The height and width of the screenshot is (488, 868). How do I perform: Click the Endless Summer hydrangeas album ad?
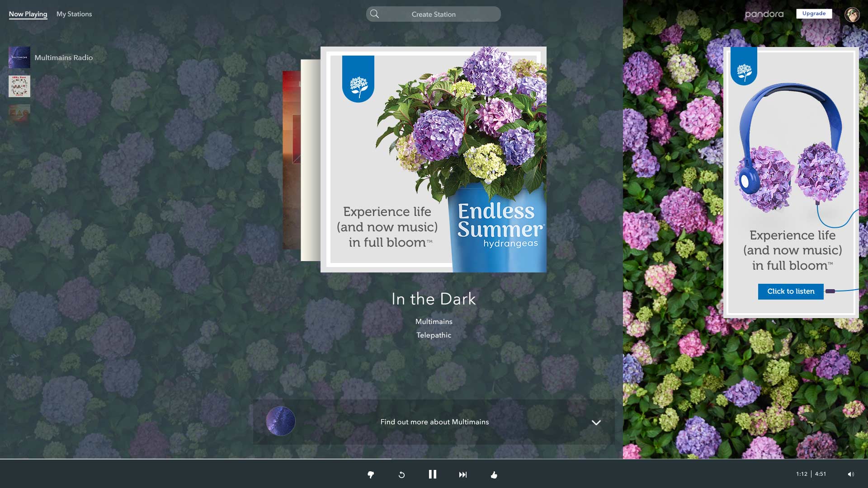click(434, 160)
